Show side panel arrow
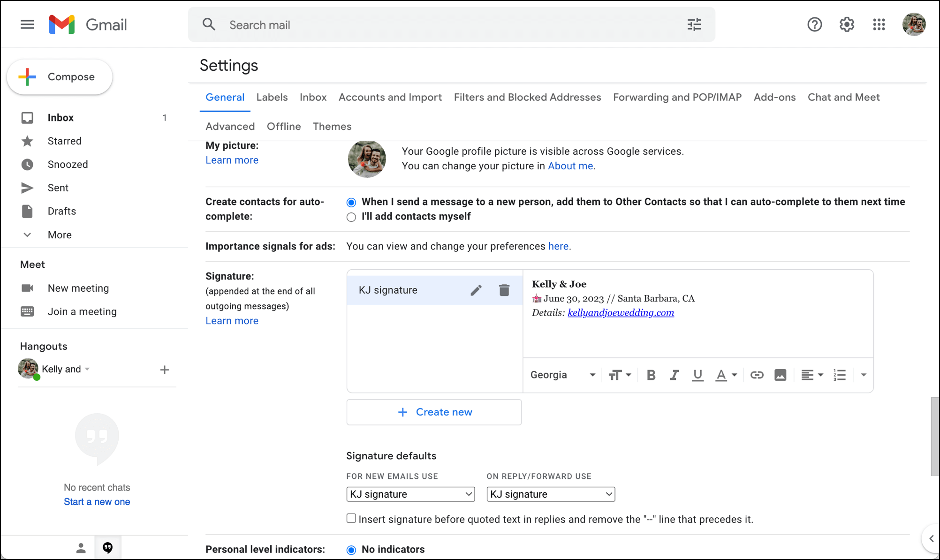The image size is (940, 560). (931, 538)
